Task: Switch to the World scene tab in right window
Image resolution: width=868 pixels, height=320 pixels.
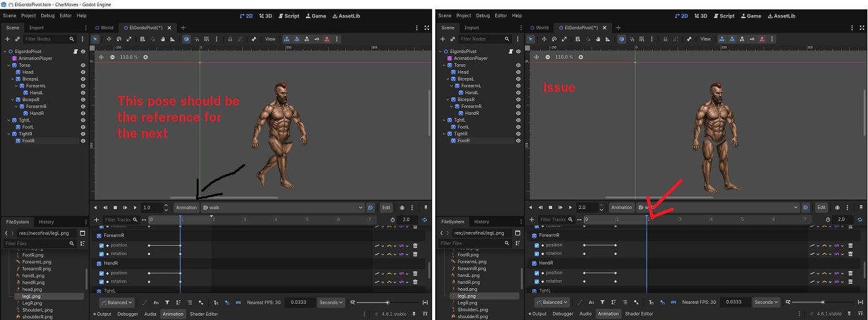Action: (x=540, y=27)
